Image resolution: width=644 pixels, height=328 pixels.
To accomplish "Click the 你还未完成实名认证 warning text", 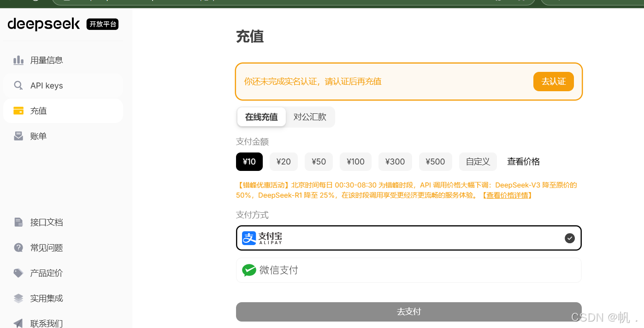I will (x=313, y=82).
